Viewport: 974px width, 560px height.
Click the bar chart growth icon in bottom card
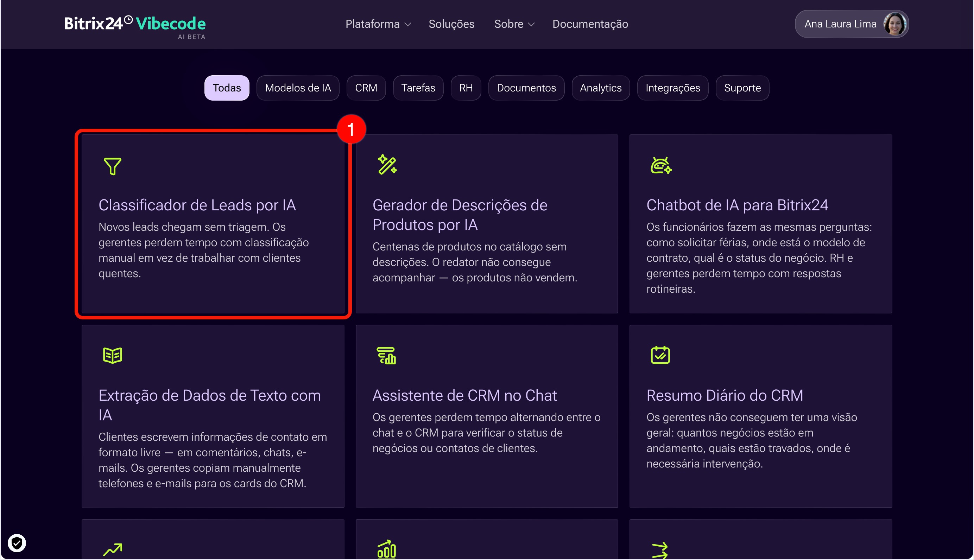(386, 549)
